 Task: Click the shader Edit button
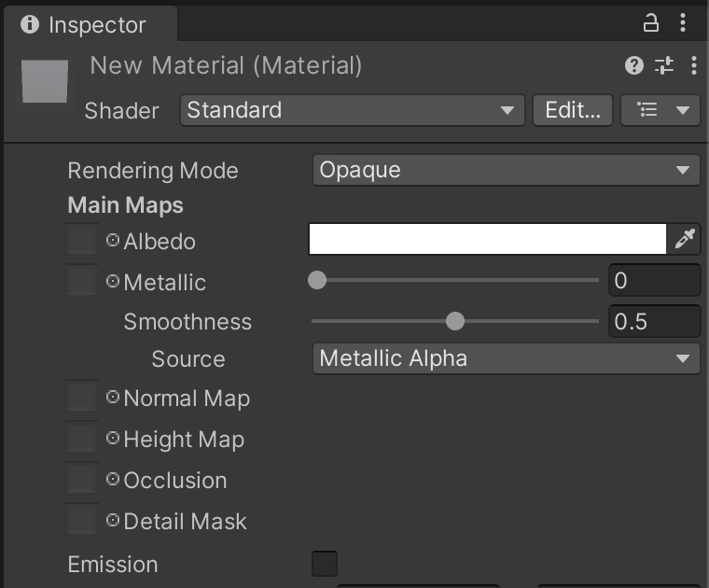click(573, 110)
